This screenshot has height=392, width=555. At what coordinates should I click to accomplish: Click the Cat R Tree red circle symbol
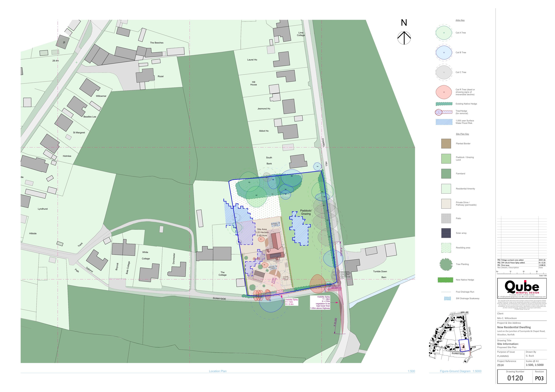pos(444,92)
